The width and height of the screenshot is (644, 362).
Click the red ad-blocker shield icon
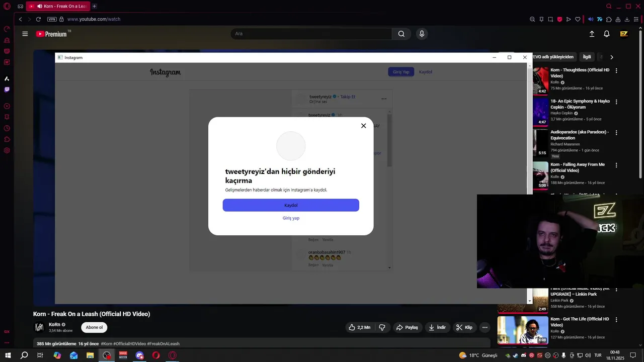pyautogui.click(x=559, y=19)
